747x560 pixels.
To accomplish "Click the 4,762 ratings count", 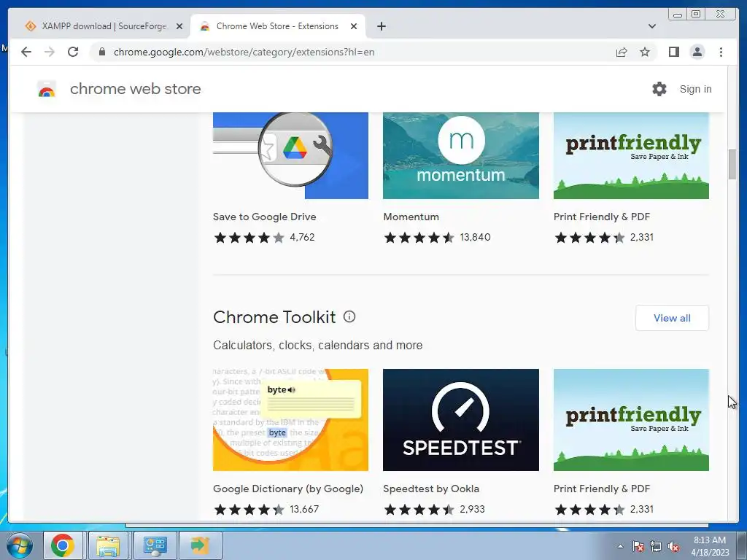I will [x=302, y=237].
